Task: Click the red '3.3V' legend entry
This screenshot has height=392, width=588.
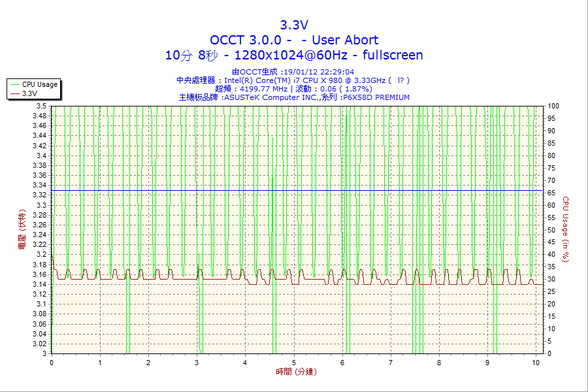Action: point(24,93)
